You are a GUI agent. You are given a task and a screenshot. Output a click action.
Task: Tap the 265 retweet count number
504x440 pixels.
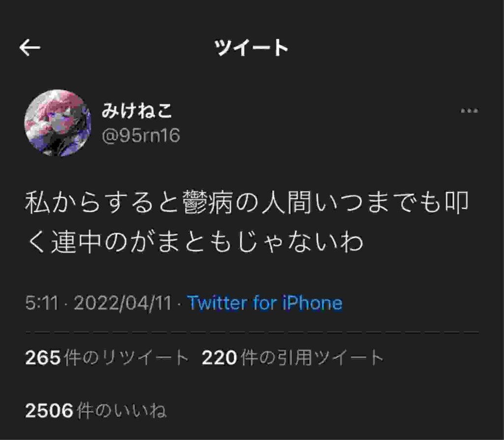pos(43,358)
